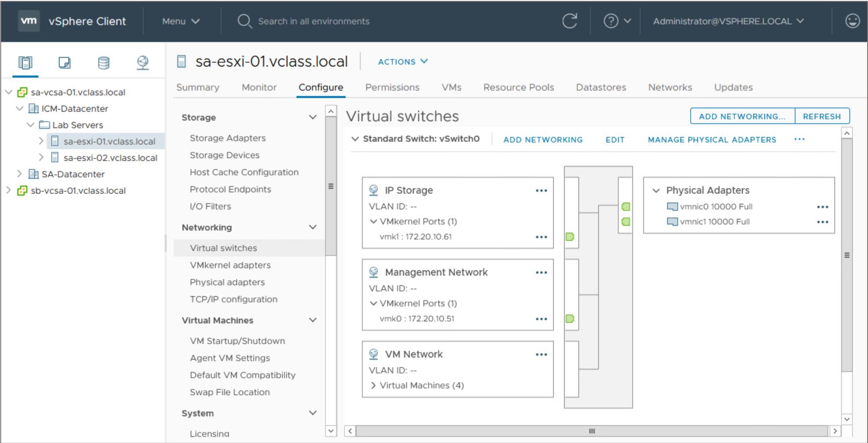Click the smiley feedback icon

852,21
